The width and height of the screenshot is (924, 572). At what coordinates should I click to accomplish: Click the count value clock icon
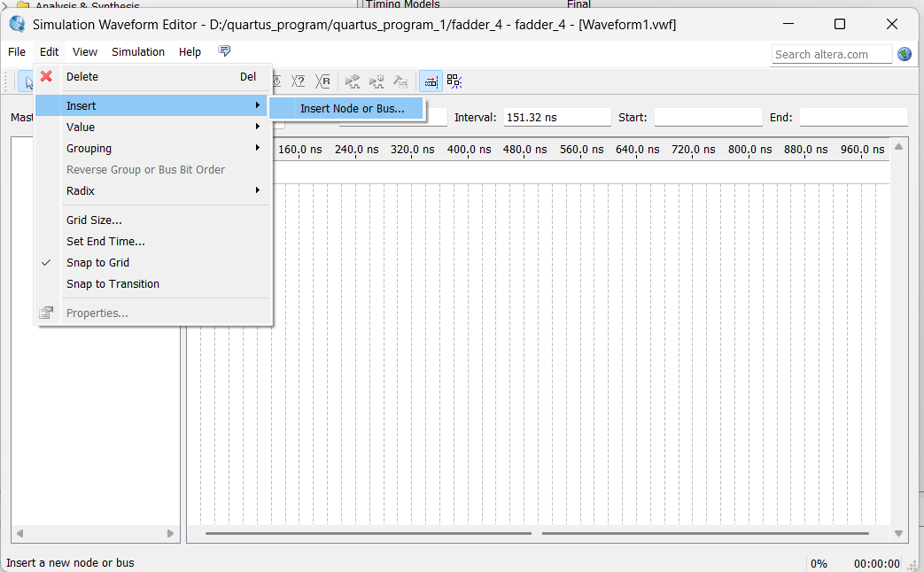click(x=276, y=81)
